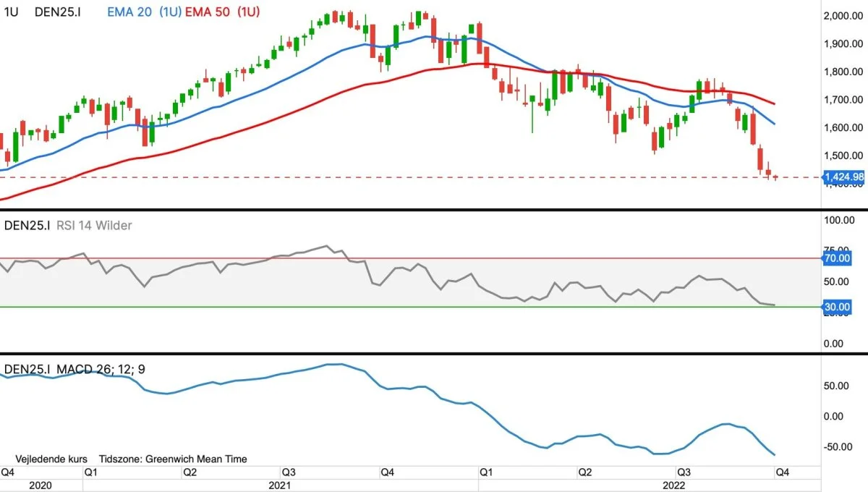Click the 100.00 RSI axis label
This screenshot has height=492, width=868.
tap(841, 220)
